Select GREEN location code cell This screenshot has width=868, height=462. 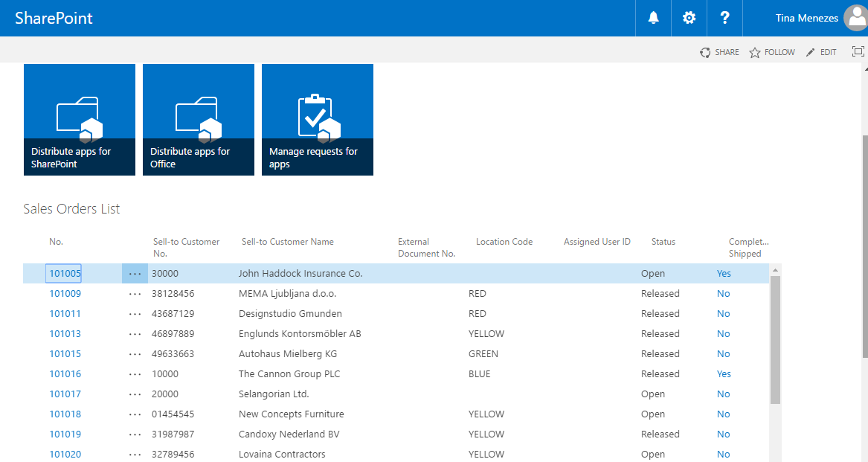[483, 353]
